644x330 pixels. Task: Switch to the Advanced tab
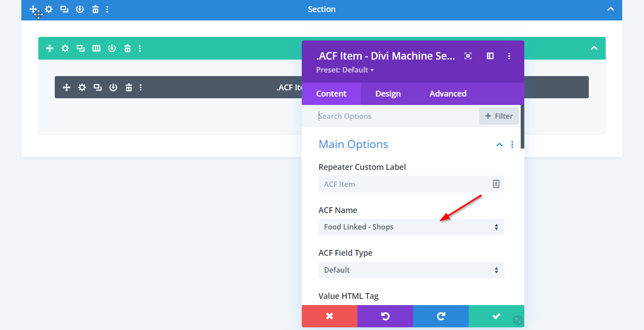(448, 94)
